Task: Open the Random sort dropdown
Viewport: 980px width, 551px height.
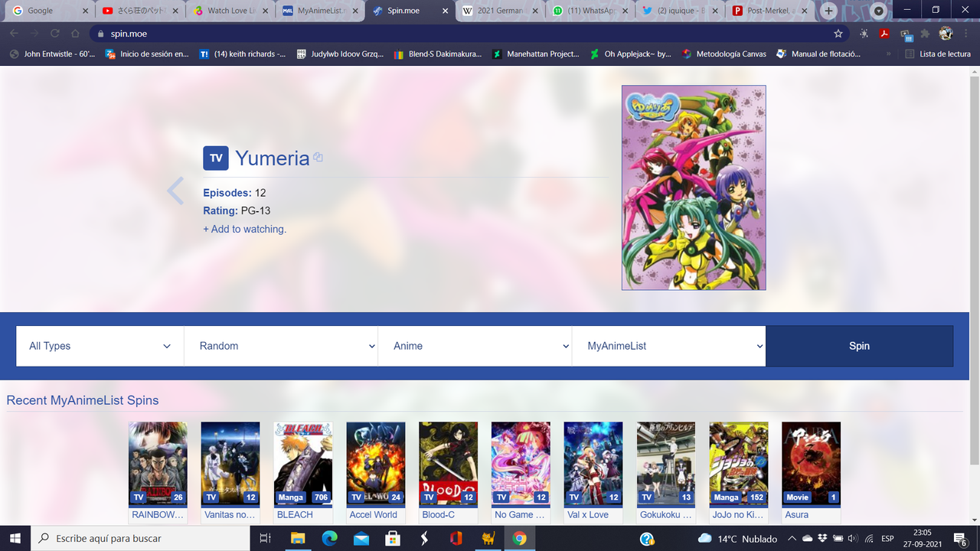Action: [281, 346]
